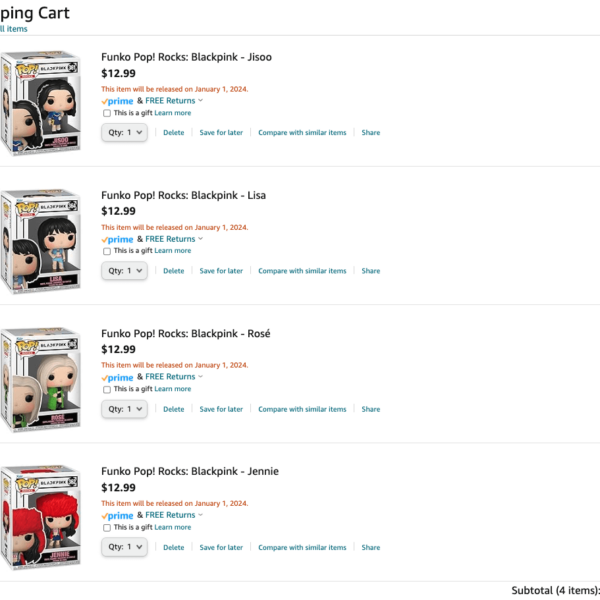Click the Prime logo under the Lisa item
This screenshot has height=600, width=600.
(117, 239)
